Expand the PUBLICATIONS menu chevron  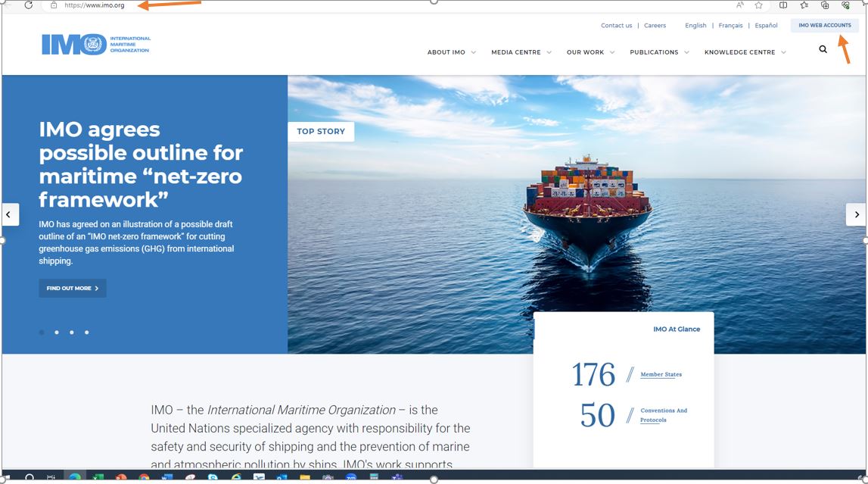686,52
